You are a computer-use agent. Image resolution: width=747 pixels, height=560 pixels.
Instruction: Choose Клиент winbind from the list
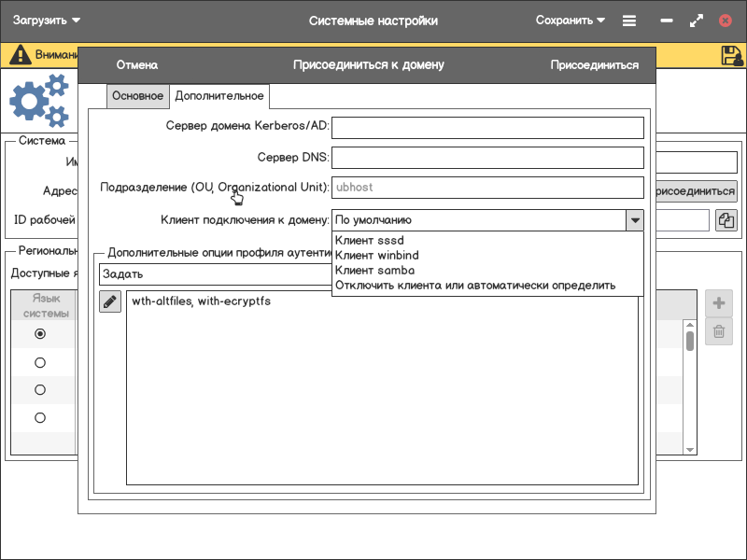pos(376,255)
